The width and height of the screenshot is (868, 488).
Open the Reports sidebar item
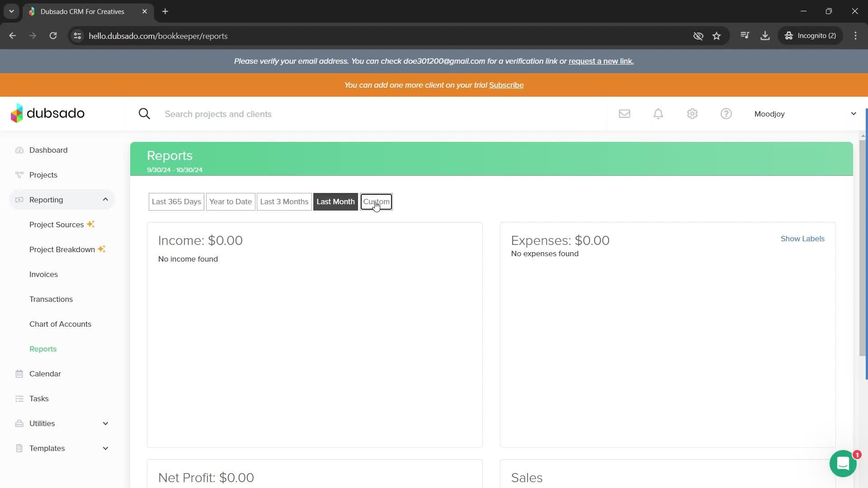[43, 349]
